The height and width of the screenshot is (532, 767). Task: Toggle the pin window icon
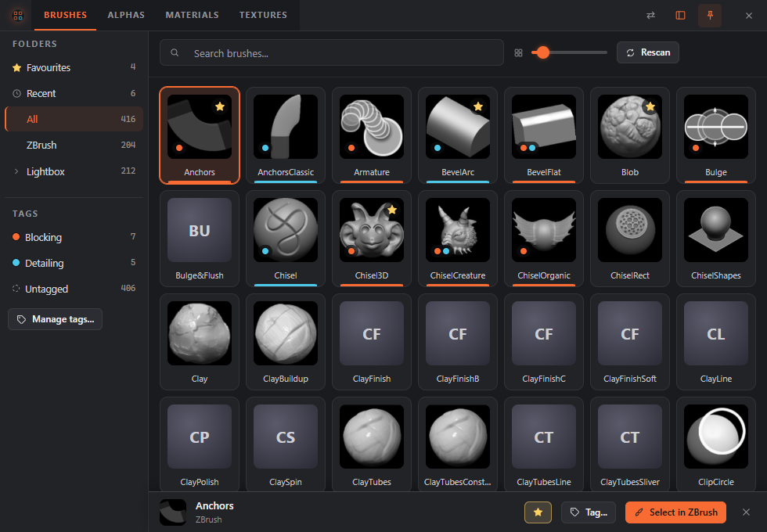coord(710,15)
